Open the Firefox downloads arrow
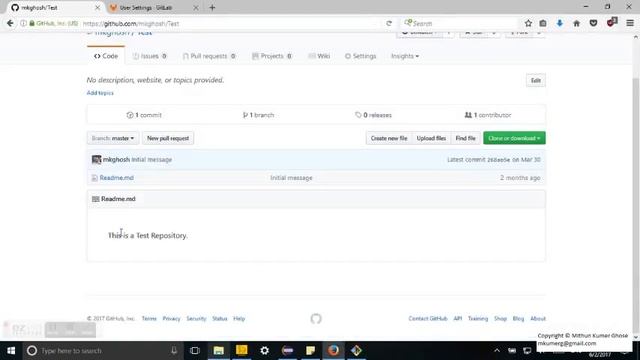 pos(560,23)
